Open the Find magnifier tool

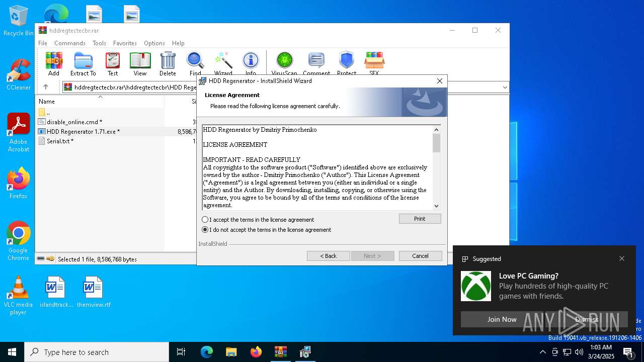[x=195, y=64]
